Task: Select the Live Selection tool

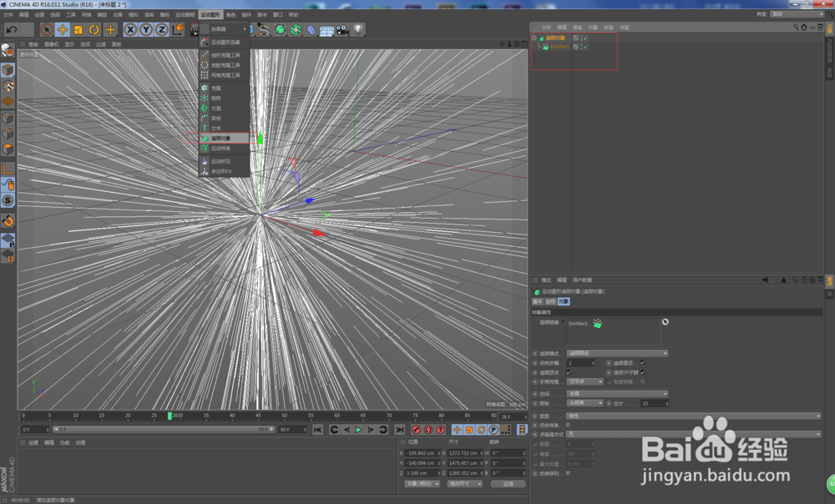Action: [x=47, y=30]
